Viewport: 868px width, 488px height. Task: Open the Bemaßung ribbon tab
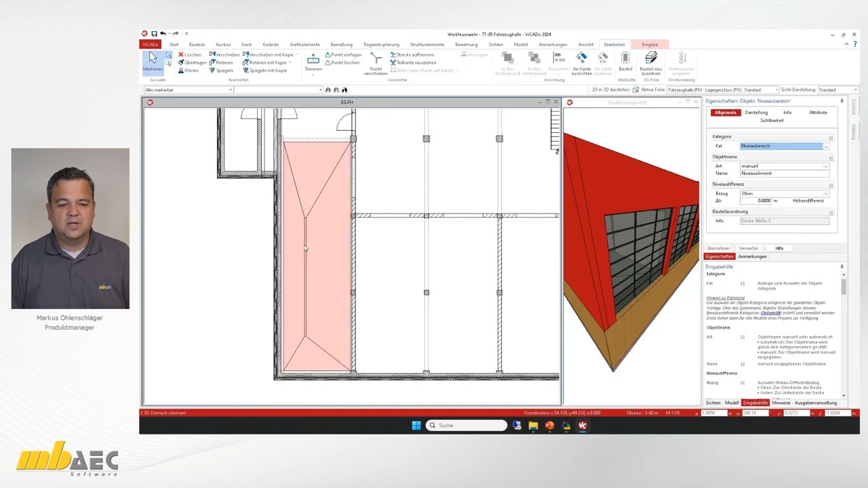click(x=341, y=44)
